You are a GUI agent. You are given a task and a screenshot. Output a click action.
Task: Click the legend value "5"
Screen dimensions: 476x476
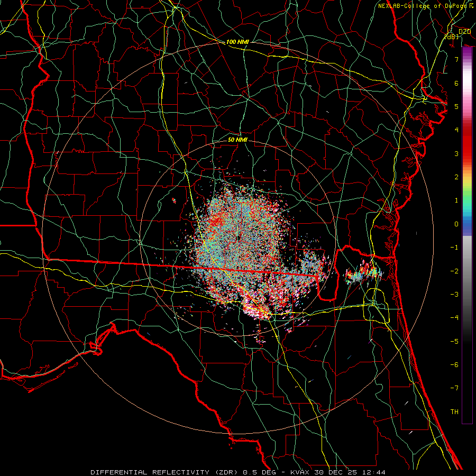click(456, 106)
